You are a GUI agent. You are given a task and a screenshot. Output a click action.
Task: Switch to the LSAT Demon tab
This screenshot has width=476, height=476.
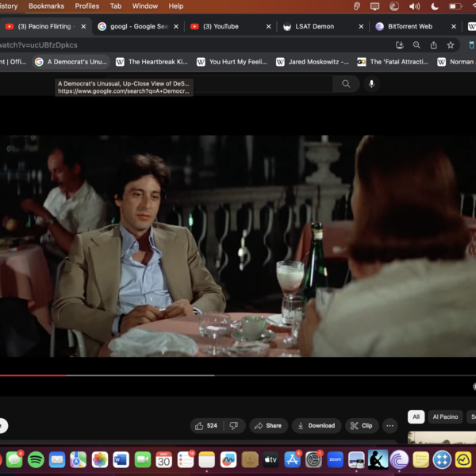[x=314, y=26]
